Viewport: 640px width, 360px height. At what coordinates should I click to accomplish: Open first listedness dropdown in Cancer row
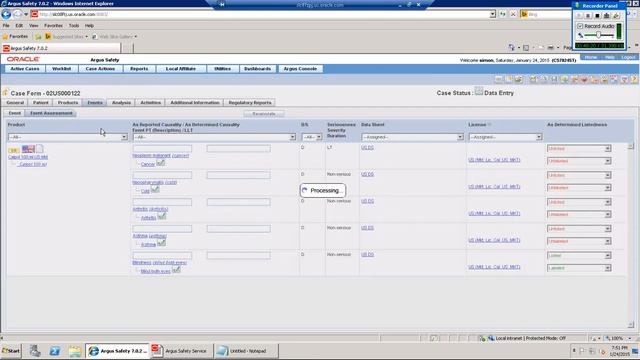(579, 149)
